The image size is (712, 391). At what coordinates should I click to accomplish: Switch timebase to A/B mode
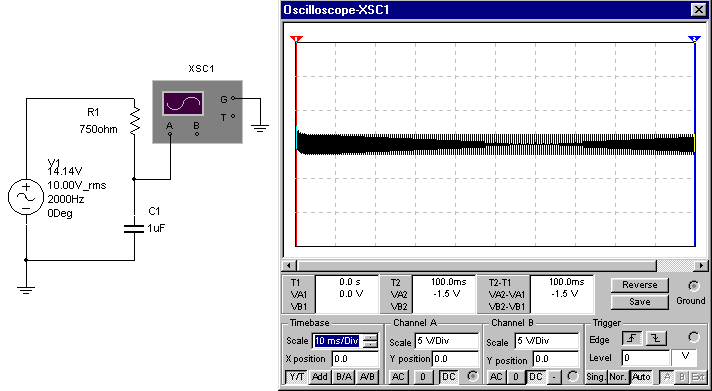pyautogui.click(x=367, y=376)
